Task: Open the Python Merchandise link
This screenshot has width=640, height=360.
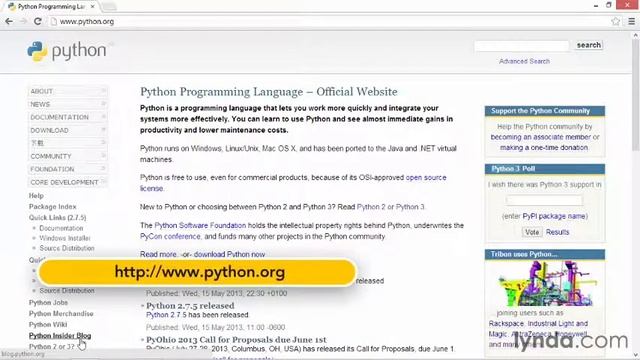Action: click(x=61, y=313)
